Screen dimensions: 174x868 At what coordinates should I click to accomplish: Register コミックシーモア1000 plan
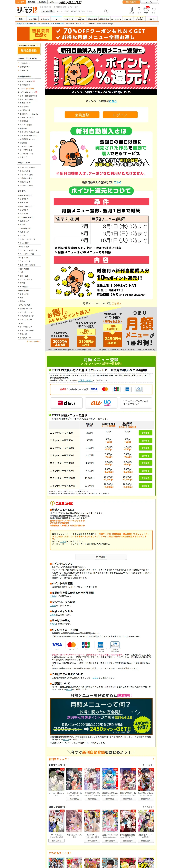pos(145,448)
